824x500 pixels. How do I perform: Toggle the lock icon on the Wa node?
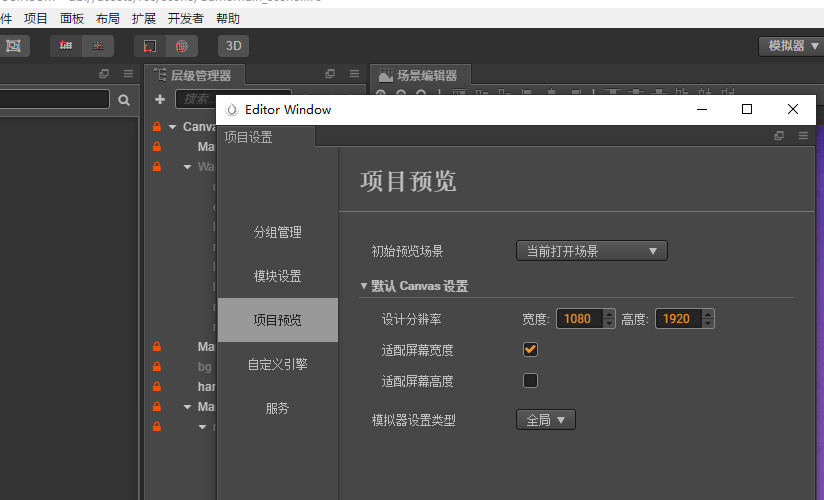tap(157, 167)
